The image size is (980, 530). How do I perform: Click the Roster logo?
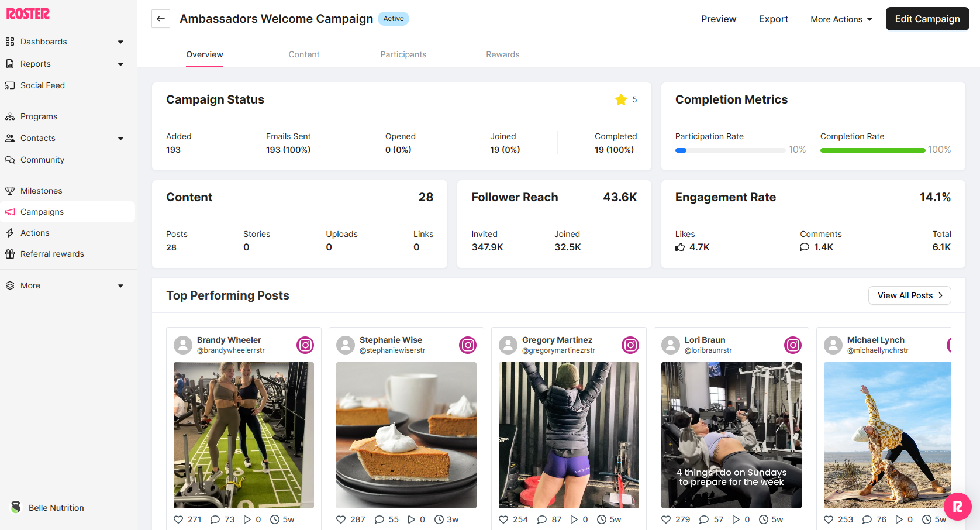point(28,13)
